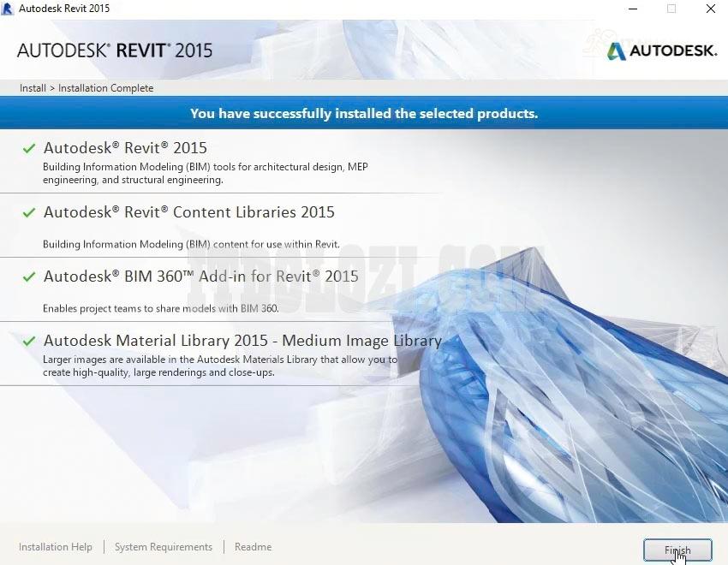Click the Installation Complete breadcrumb text
Viewport: 728px width, 565px height.
click(105, 88)
